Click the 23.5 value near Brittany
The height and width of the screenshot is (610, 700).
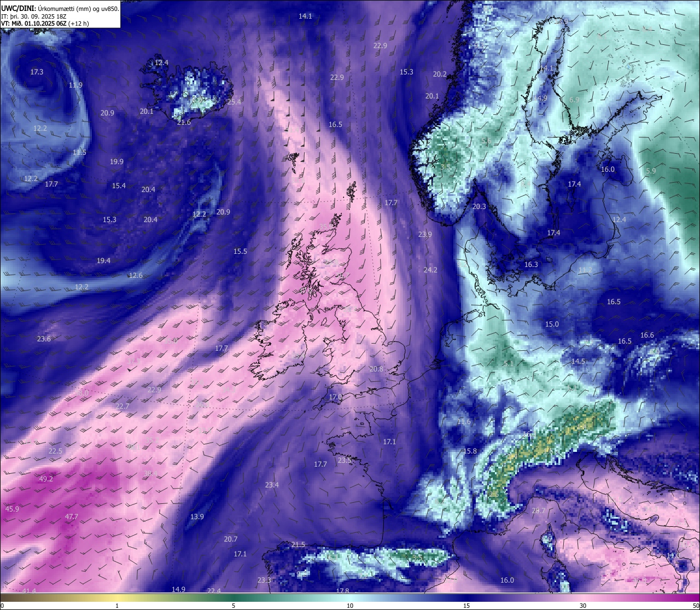(x=345, y=461)
